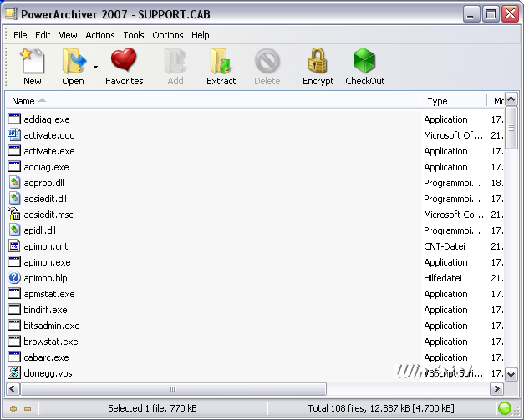Click the orange minus icon in status bar

(28, 408)
